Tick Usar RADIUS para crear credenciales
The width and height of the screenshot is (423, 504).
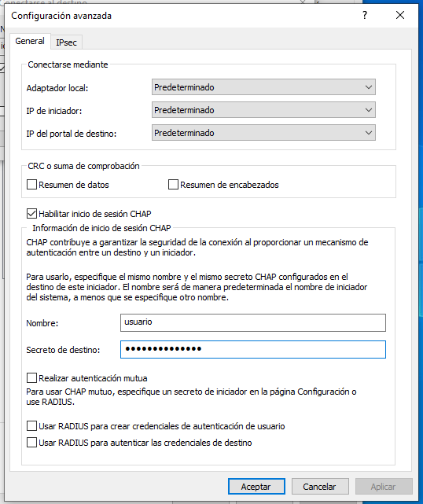(x=31, y=426)
